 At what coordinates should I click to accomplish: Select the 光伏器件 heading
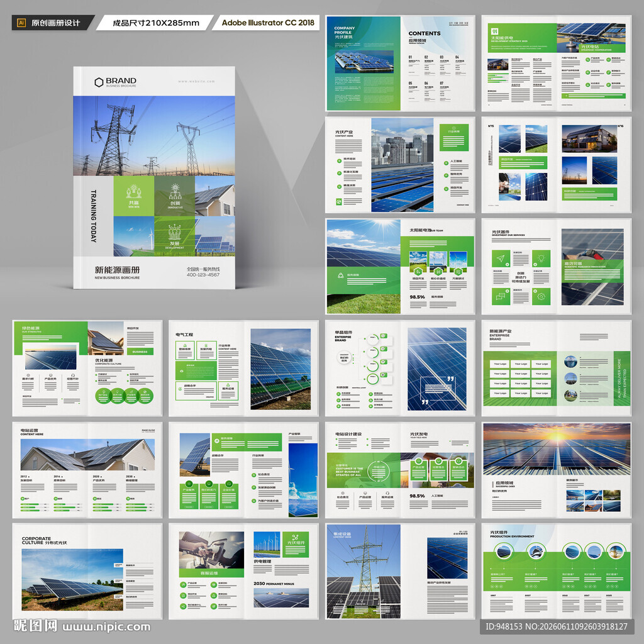pyautogui.click(x=501, y=232)
